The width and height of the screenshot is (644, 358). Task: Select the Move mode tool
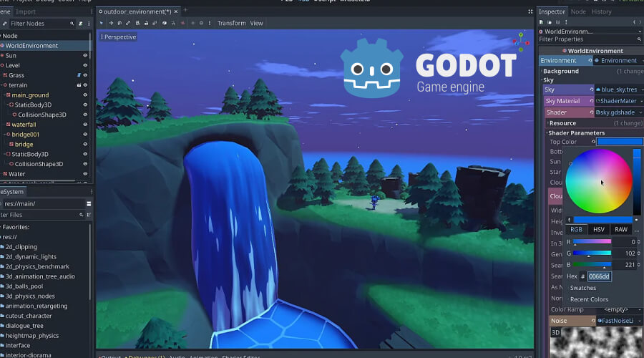point(111,23)
